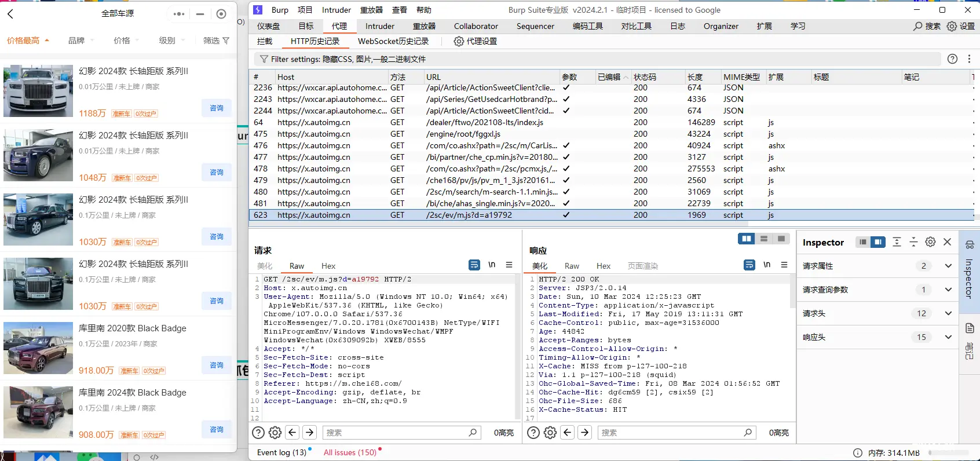Go to previous match in request search
This screenshot has height=461, width=980.
(292, 432)
